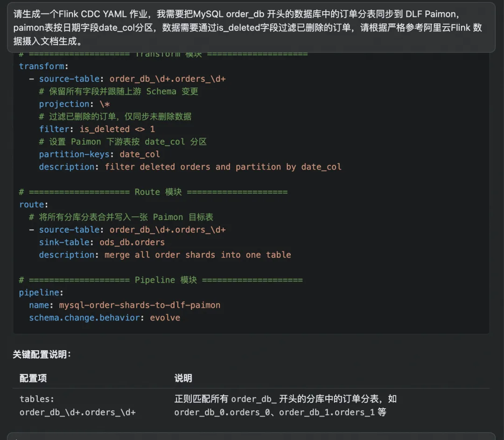Click the cell starting '正则匹配所有 order_db_'
This screenshot has width=504, height=440.
[x=286, y=405]
